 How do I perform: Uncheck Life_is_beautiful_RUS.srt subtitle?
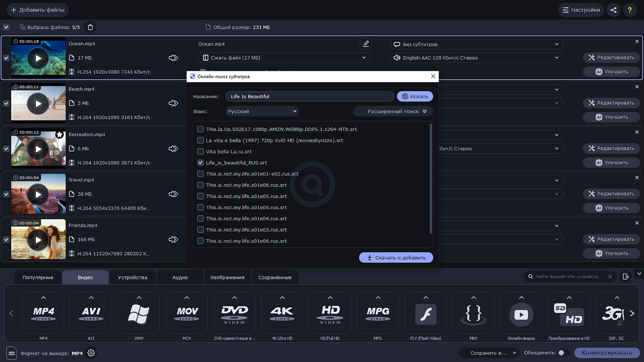click(x=200, y=163)
